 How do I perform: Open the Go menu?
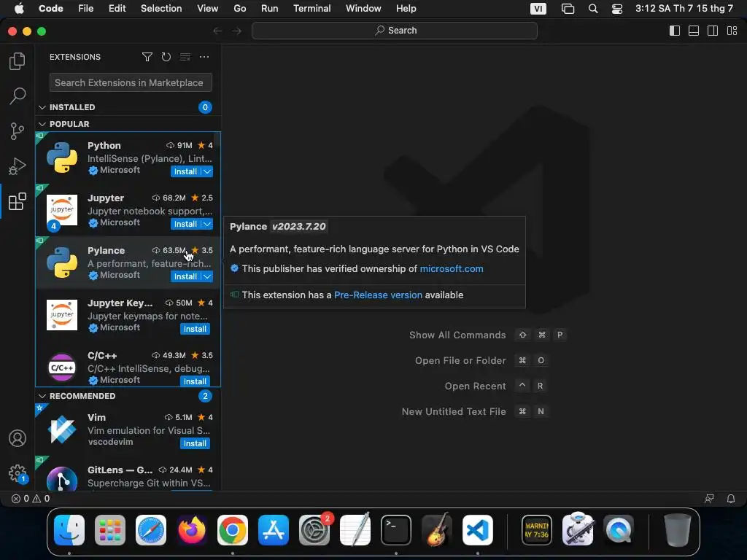pos(239,9)
